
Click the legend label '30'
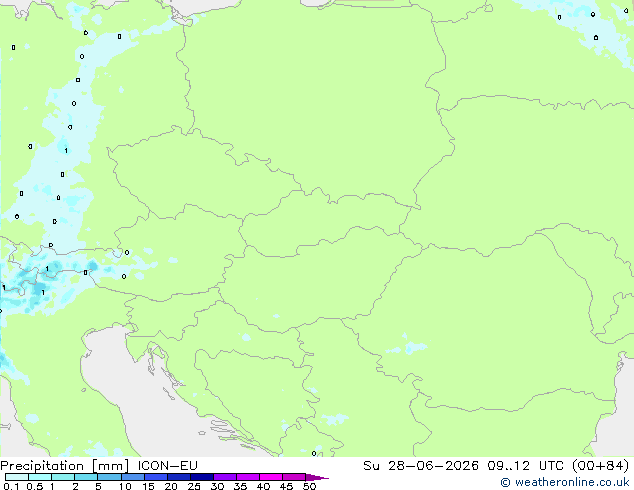pyautogui.click(x=217, y=486)
